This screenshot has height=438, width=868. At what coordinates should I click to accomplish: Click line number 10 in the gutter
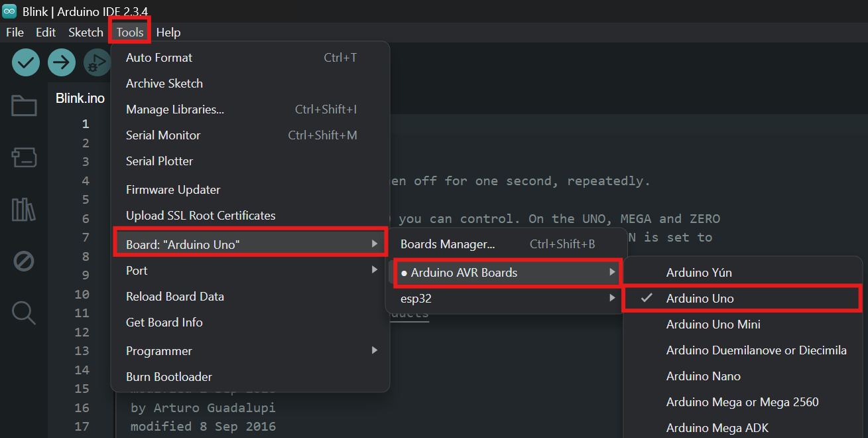82,295
